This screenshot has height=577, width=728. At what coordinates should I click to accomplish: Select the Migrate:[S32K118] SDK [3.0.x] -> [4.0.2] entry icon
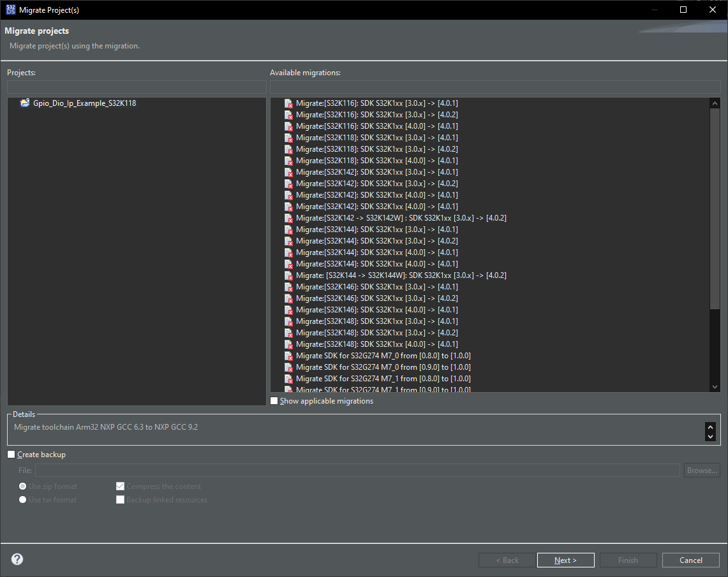click(288, 149)
